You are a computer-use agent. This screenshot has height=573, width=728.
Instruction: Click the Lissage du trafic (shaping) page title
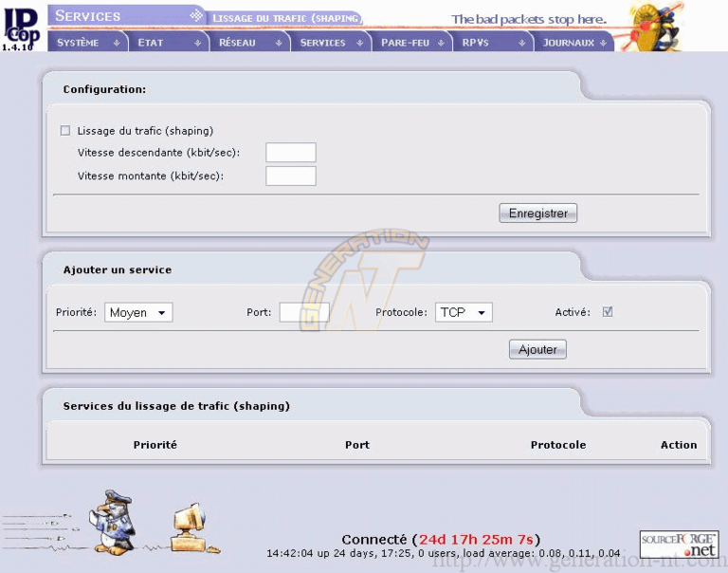(286, 18)
